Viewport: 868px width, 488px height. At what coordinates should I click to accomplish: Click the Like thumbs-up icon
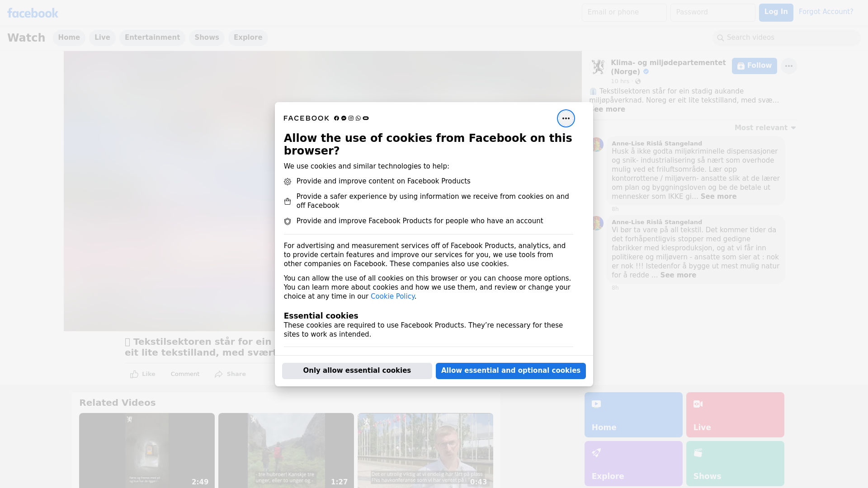click(x=134, y=374)
